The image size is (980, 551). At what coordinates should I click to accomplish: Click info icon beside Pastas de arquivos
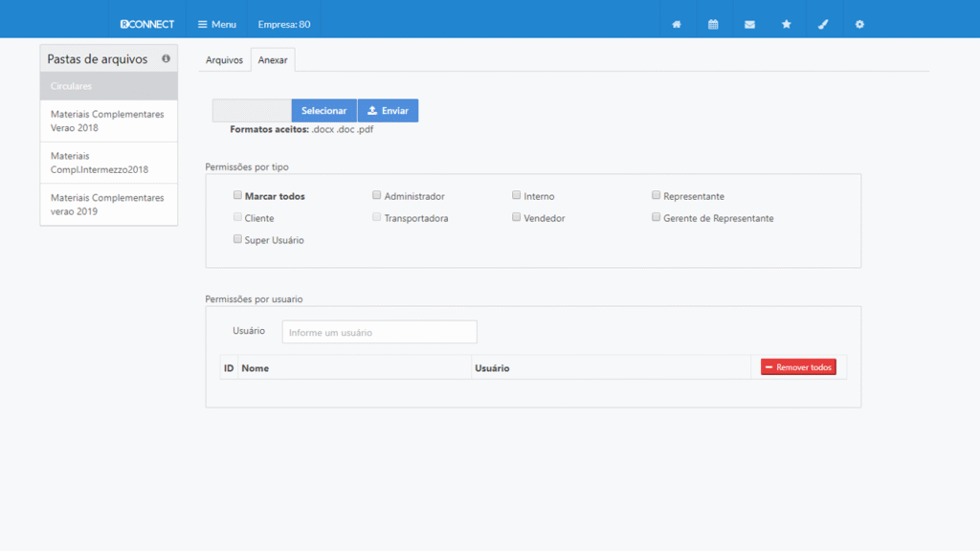point(166,58)
